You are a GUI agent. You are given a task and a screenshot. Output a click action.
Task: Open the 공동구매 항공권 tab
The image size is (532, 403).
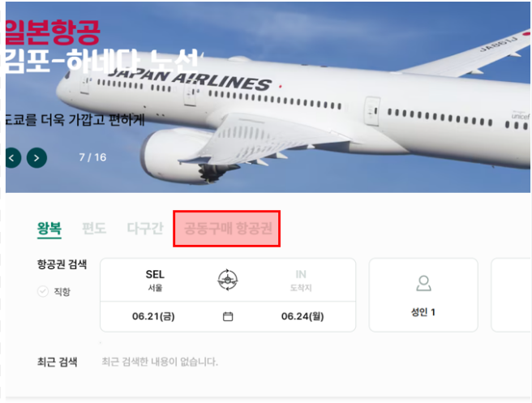click(228, 229)
